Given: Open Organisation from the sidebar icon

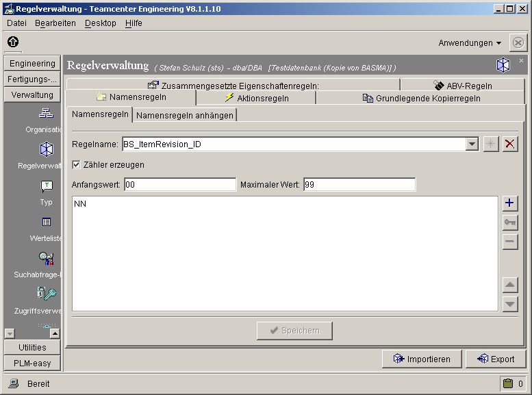Looking at the screenshot, I should pos(46,113).
